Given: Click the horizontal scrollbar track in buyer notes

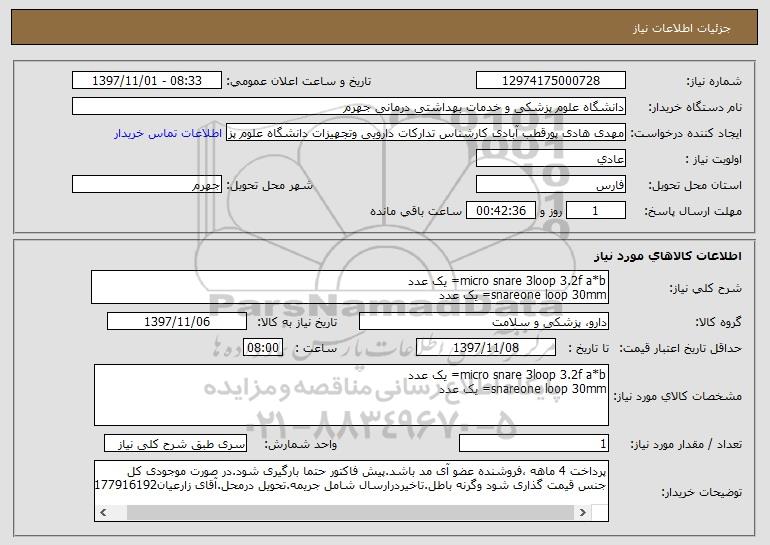Looking at the screenshot, I should click(343, 513).
